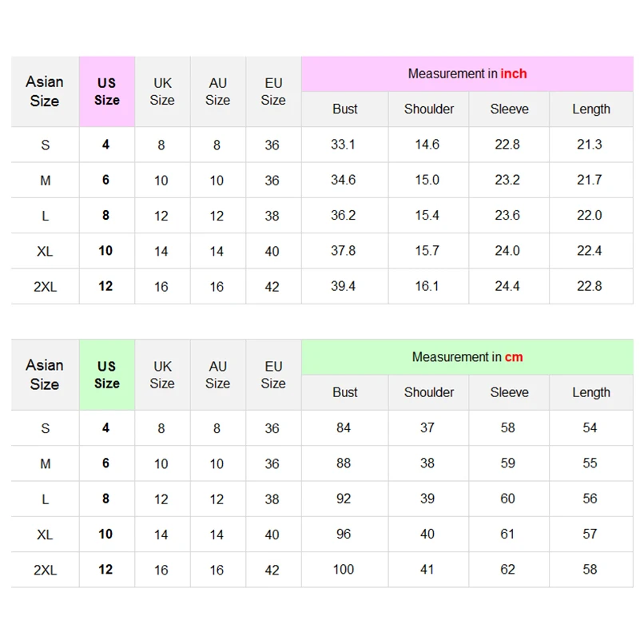The width and height of the screenshot is (644, 644).
Task: Click EU Size header in the cm table
Action: click(x=273, y=375)
